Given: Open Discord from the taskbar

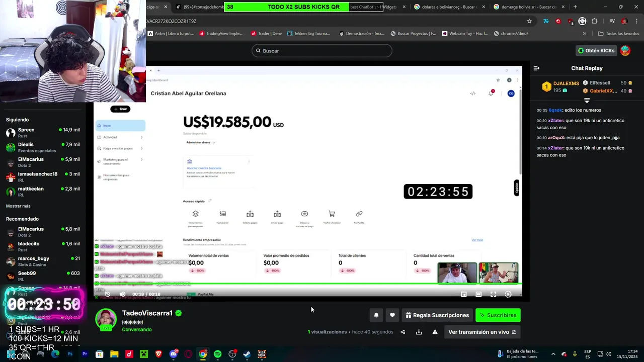Looking at the screenshot, I should point(174,354).
